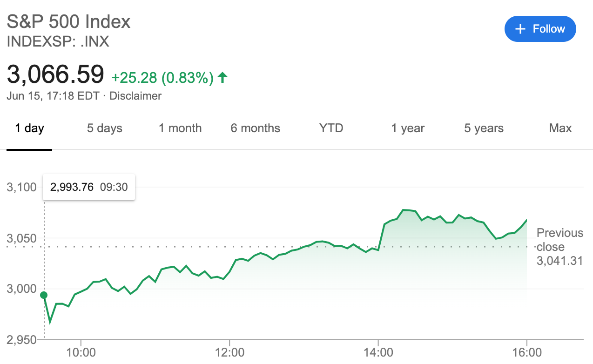Click the S&P 500 Index title
Screen dimensions: 593x364
pos(68,22)
